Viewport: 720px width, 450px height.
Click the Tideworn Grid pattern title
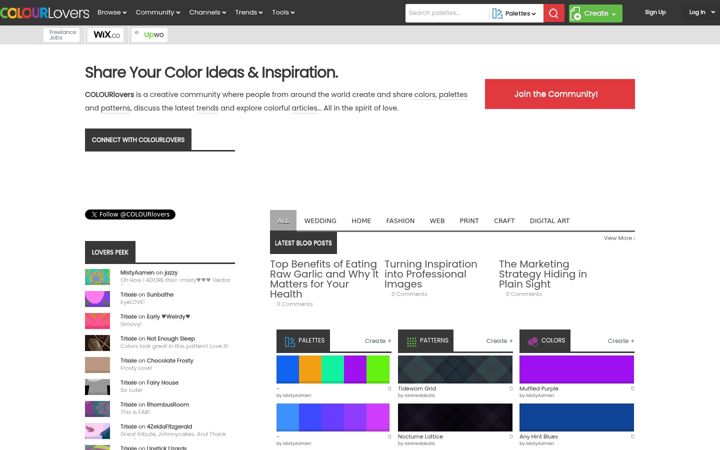pyautogui.click(x=416, y=388)
